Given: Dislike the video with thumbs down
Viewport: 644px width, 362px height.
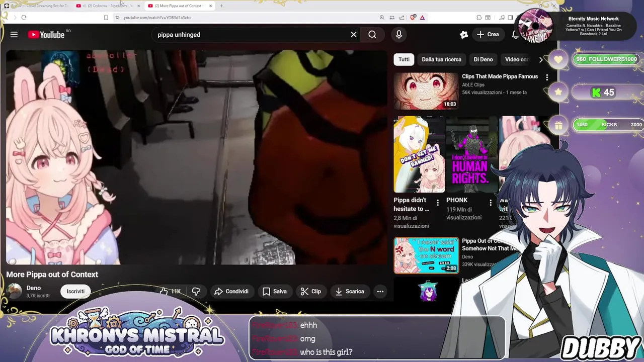Looking at the screenshot, I should pos(196,291).
